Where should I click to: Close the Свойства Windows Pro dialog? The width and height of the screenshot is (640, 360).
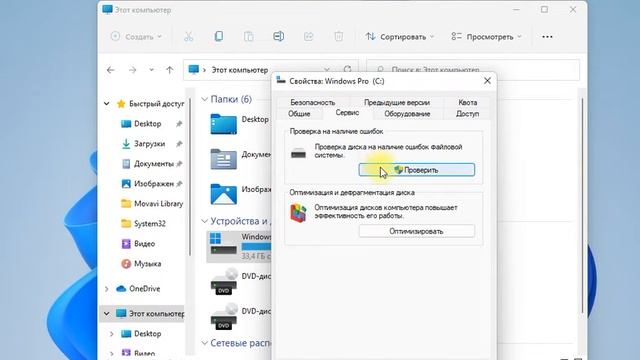(487, 81)
